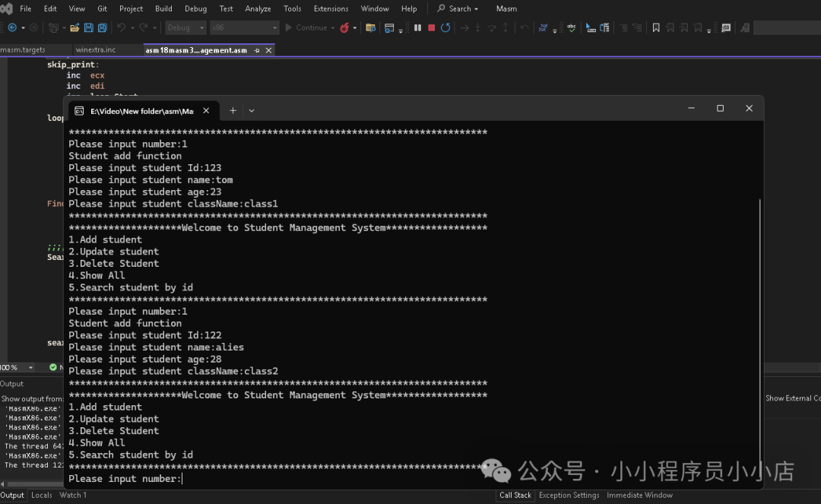This screenshot has height=504, width=821.
Task: Open the Debug menu
Action: pyautogui.click(x=195, y=8)
